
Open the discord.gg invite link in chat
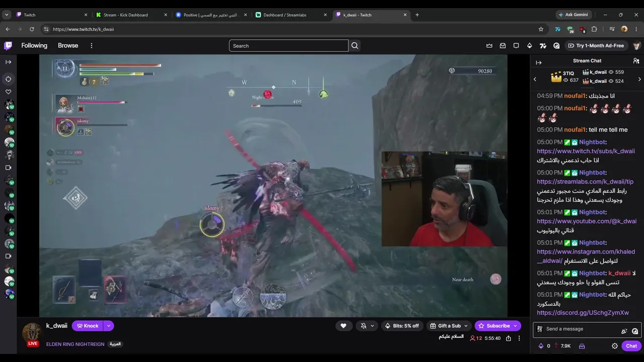[583, 313]
